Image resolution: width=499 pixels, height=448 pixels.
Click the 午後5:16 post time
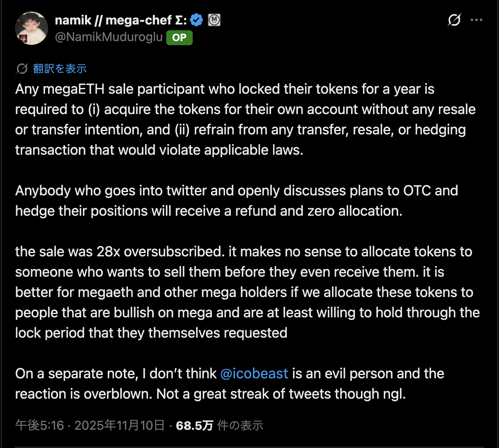pyautogui.click(x=40, y=425)
